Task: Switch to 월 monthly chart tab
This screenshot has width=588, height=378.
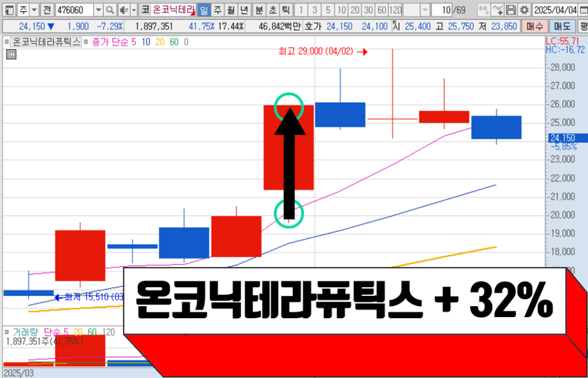Action: (x=231, y=10)
